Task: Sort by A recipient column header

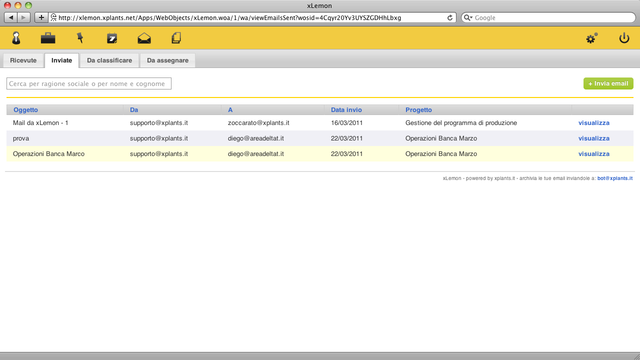Action: pyautogui.click(x=230, y=110)
